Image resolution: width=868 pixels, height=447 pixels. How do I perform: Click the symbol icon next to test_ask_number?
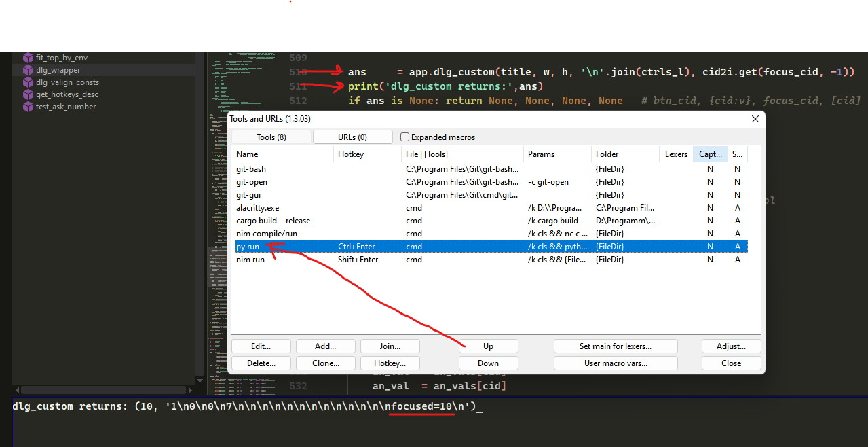pyautogui.click(x=27, y=107)
